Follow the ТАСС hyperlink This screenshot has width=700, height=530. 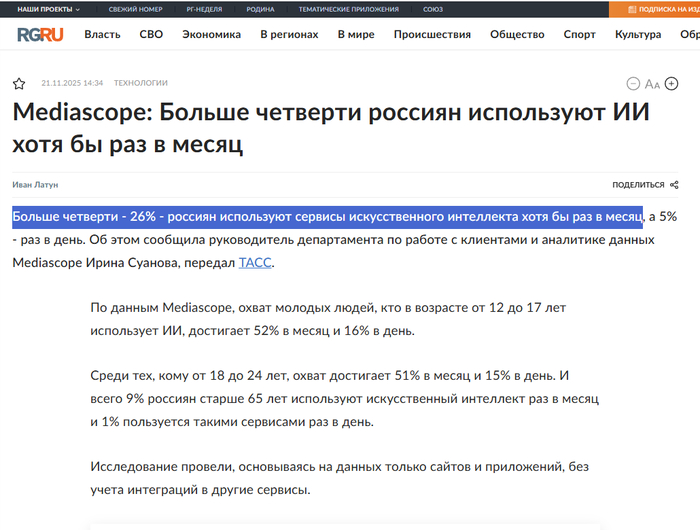[255, 263]
